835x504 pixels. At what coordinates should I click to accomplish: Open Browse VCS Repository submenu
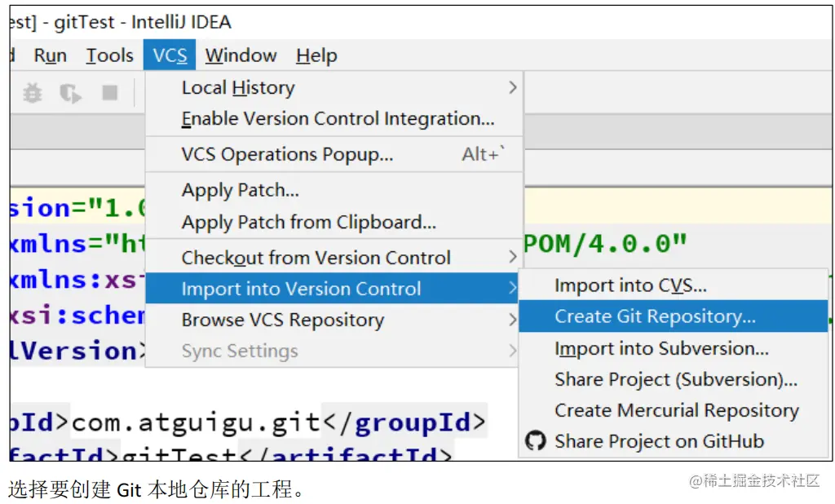(x=334, y=320)
